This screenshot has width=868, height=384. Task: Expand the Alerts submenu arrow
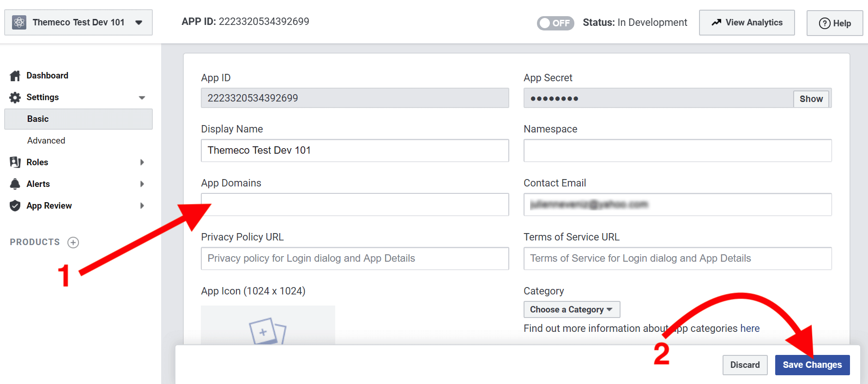142,184
